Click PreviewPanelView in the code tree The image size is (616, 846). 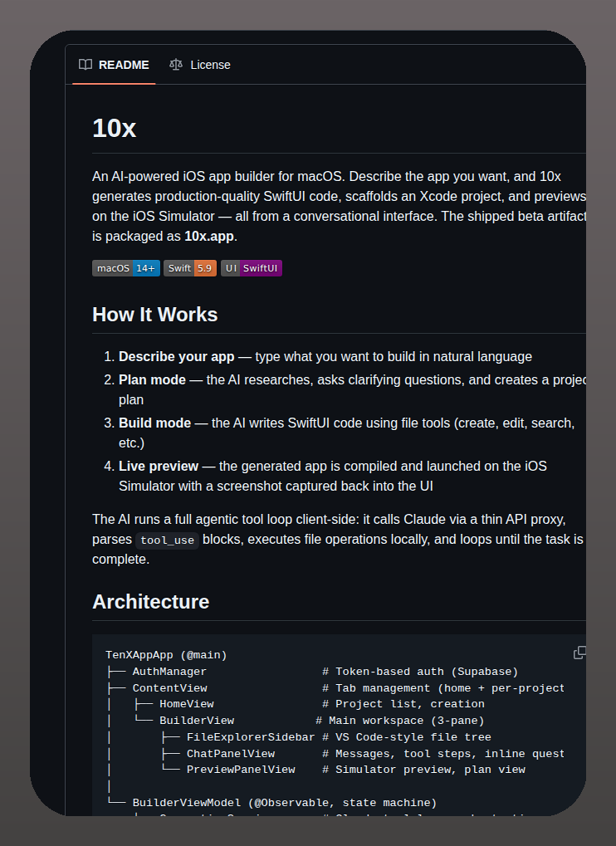241,770
